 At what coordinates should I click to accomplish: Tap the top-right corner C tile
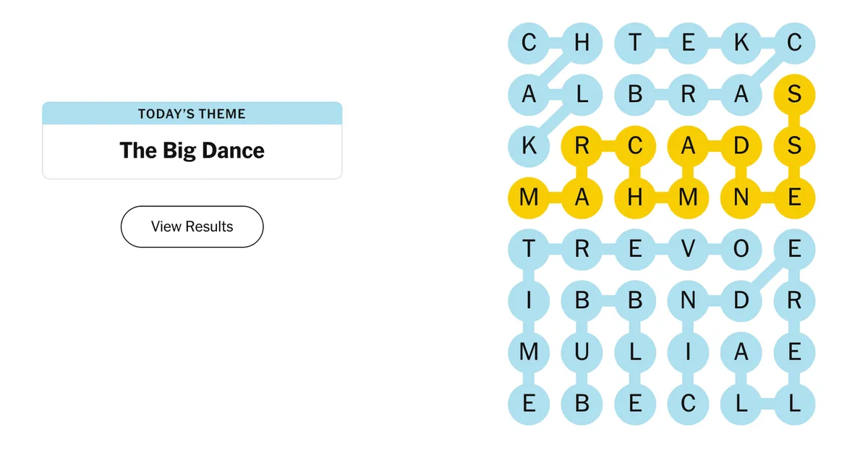[793, 43]
